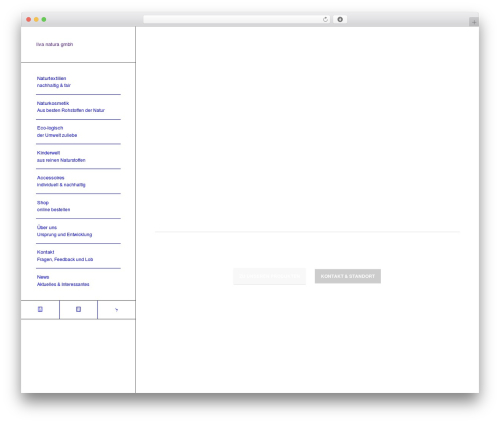The width and height of the screenshot is (500, 423).
Task: Maximize the window with green button
Action: tap(44, 20)
